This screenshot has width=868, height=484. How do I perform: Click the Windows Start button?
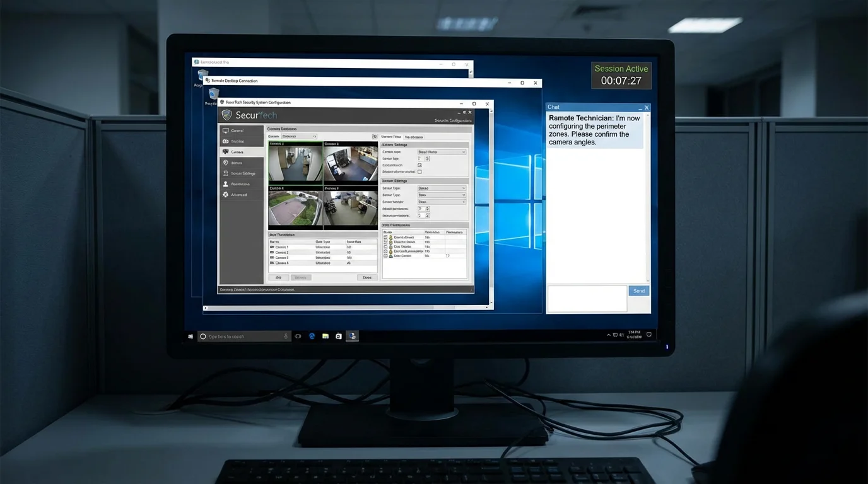coord(191,337)
